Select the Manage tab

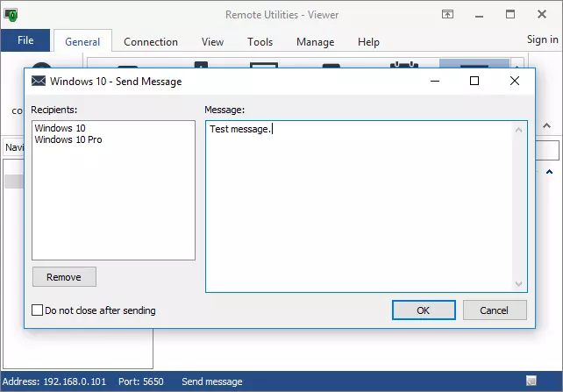tap(315, 42)
